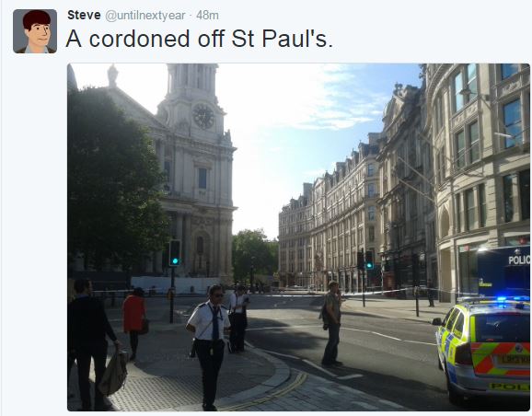This screenshot has width=532, height=416.
Task: Click the police car with flashing blue lights
Action: (483, 348)
